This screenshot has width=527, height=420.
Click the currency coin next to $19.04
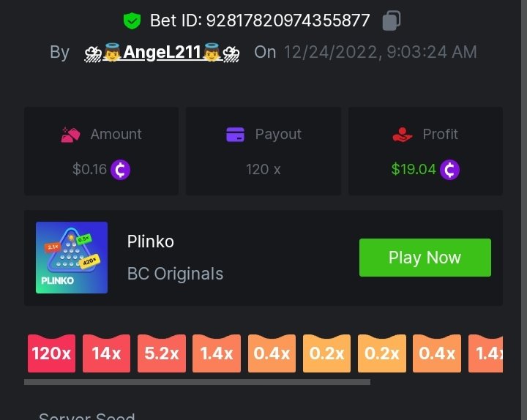coord(449,170)
